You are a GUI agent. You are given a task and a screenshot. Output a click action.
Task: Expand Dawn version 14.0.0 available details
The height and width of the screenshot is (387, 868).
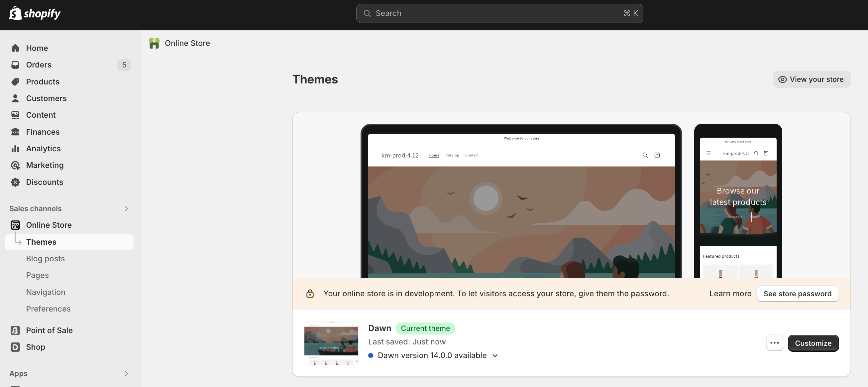pos(495,356)
